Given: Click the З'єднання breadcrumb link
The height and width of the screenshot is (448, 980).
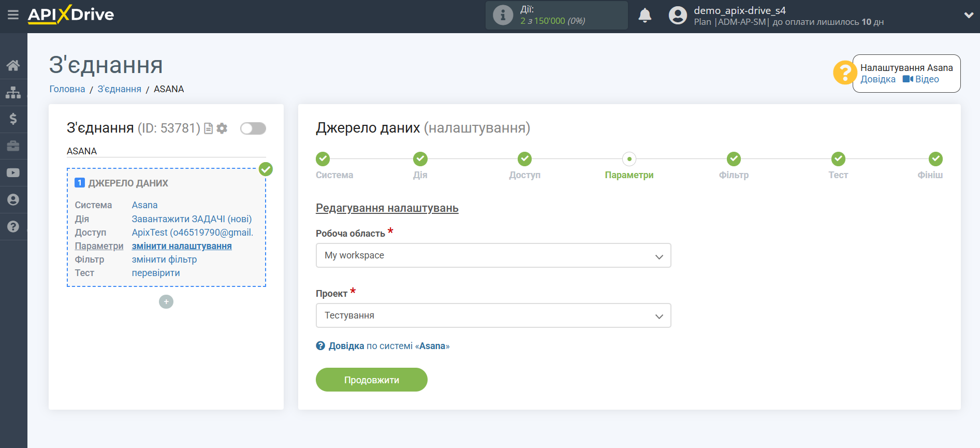Looking at the screenshot, I should pos(119,89).
